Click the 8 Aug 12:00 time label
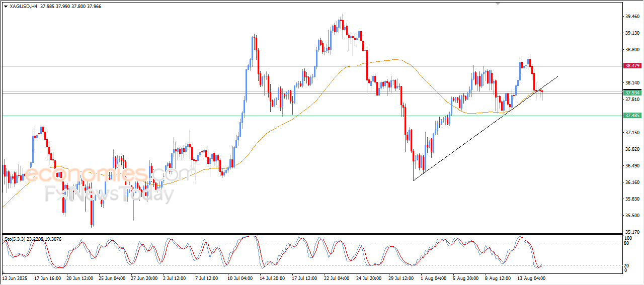Viewport: 644px width, 285px height. click(497, 277)
